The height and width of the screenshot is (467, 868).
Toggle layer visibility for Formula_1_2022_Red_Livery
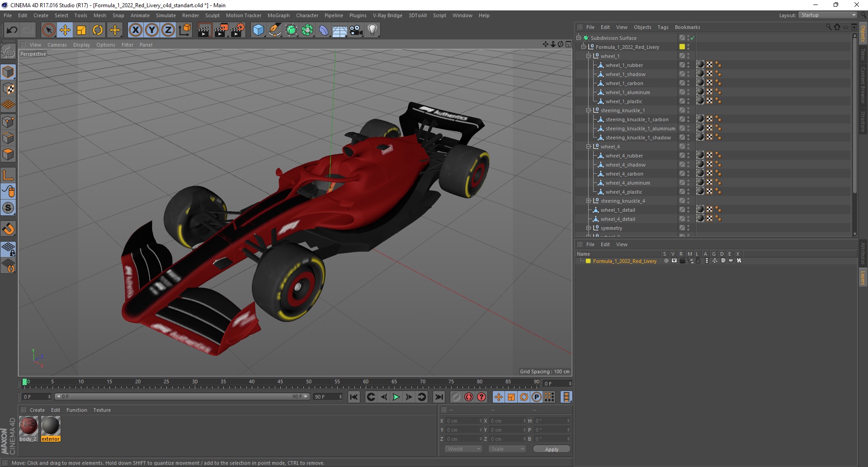[x=674, y=261]
